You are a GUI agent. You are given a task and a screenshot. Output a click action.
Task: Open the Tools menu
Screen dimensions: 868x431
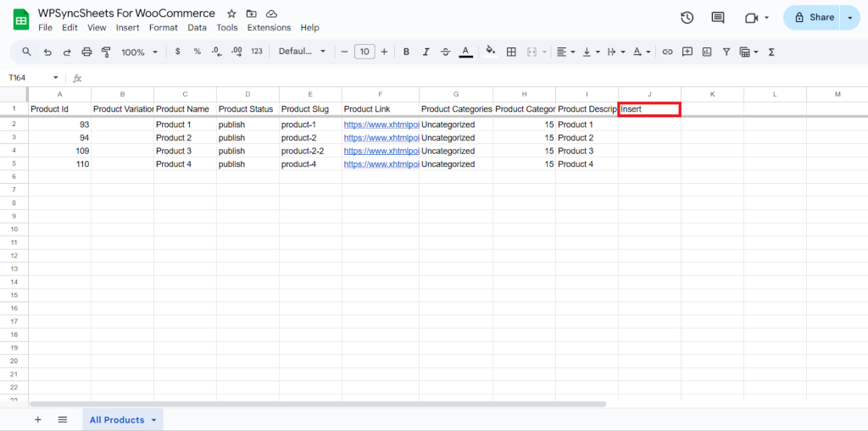tap(227, 28)
